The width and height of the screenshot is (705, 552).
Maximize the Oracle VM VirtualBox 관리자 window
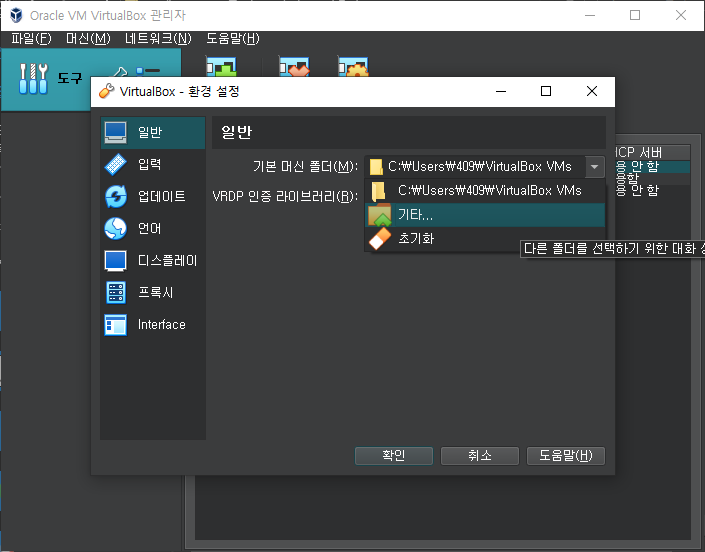point(635,15)
